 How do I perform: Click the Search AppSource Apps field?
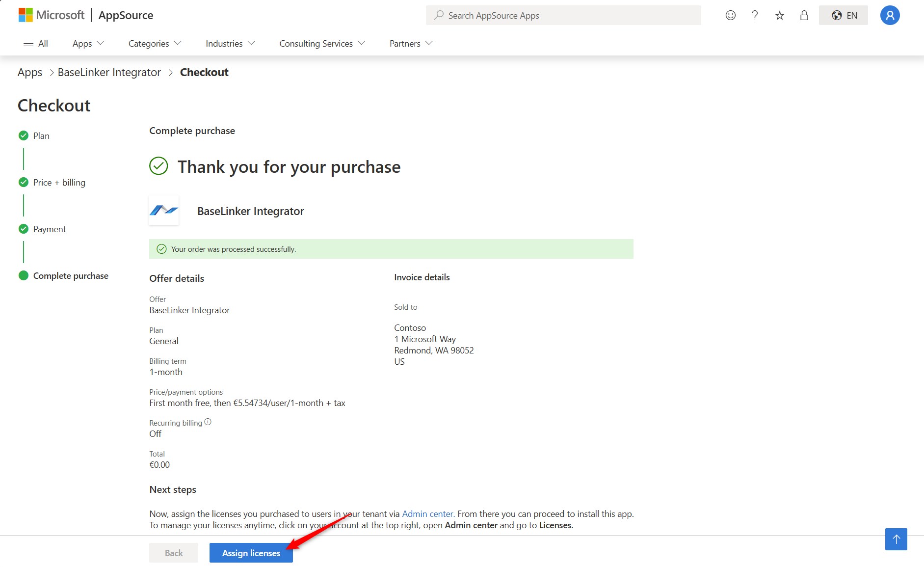click(x=563, y=15)
